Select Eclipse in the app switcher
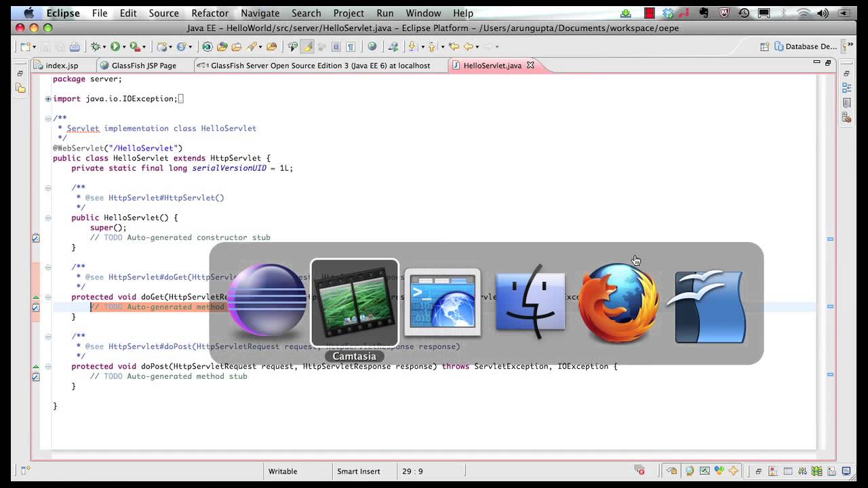Viewport: 868px width, 488px height. pyautogui.click(x=267, y=301)
